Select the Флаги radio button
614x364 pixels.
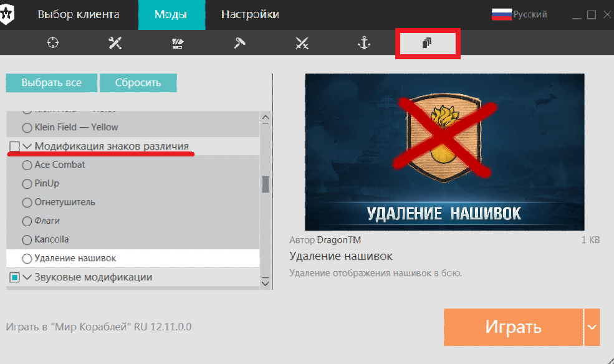click(27, 221)
